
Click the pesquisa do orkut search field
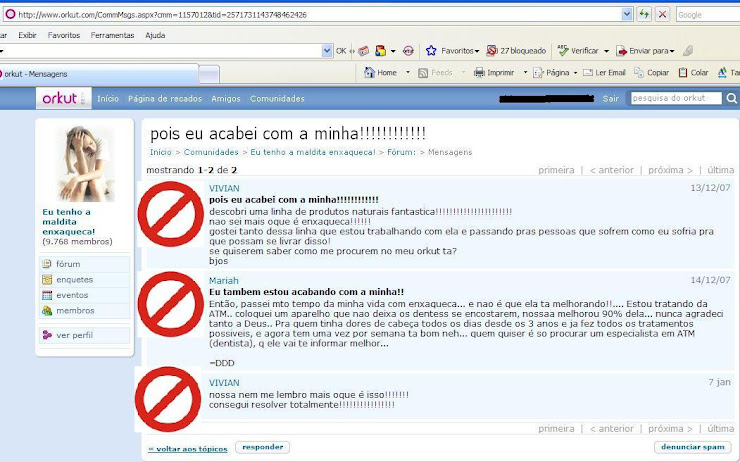coord(676,98)
